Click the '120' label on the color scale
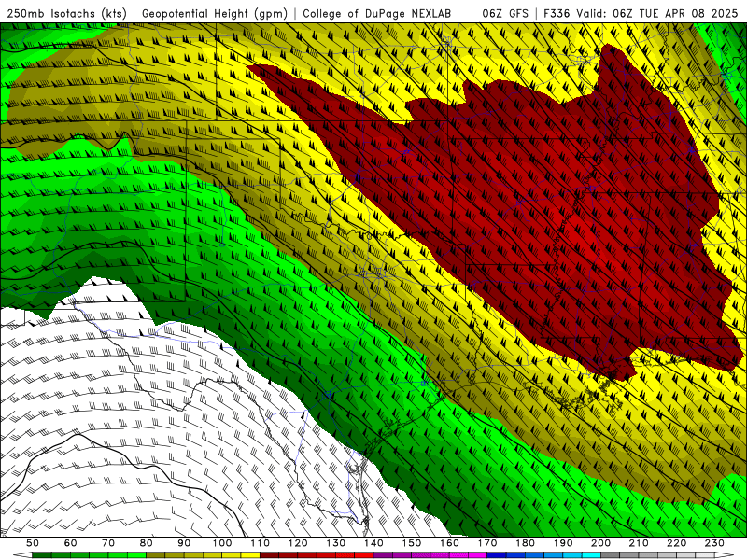This screenshot has width=747, height=560. pyautogui.click(x=298, y=543)
